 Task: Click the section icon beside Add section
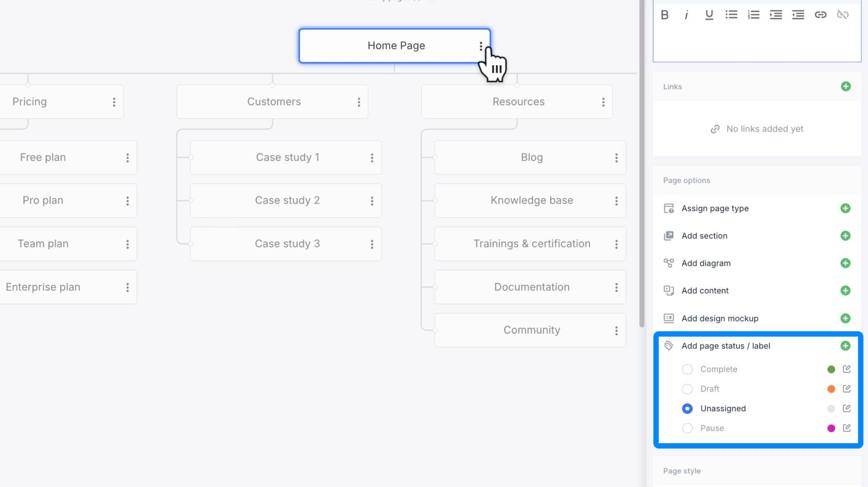(x=669, y=236)
